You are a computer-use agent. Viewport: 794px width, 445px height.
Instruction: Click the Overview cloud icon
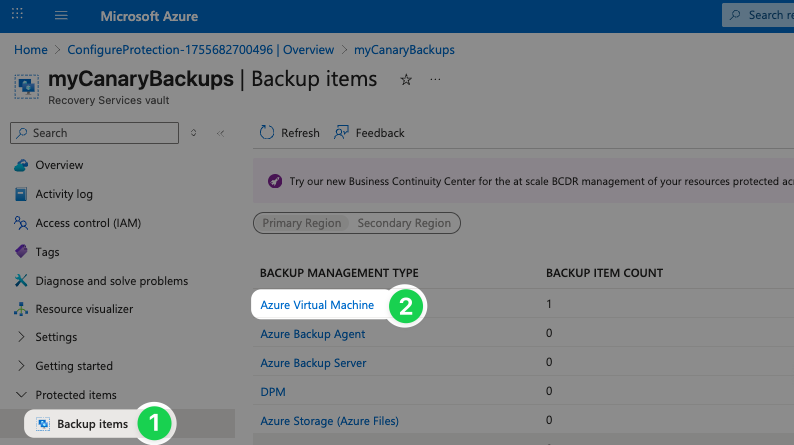(x=21, y=165)
